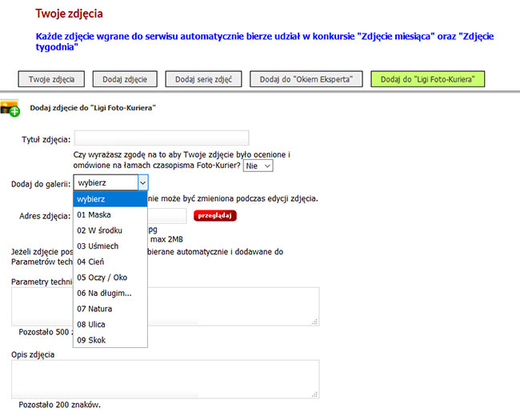Select '03 Uśmiech' from the gallery list
Image resolution: width=520 pixels, height=420 pixels.
[110, 246]
